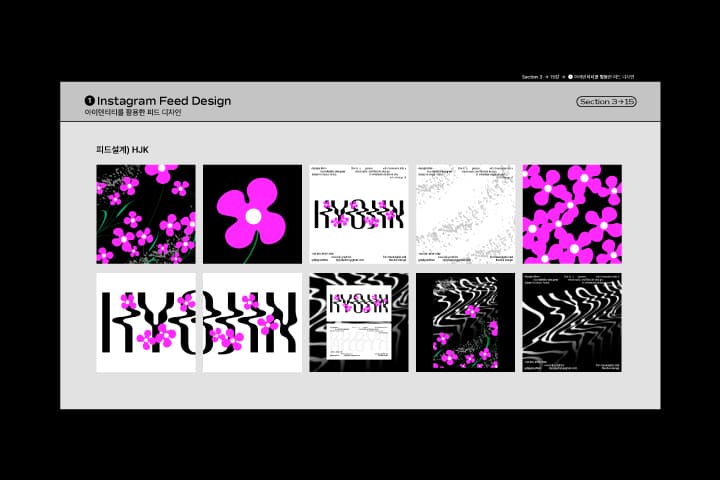720x480 pixels.
Task: Open the bottom-row wide logo right-half thumbnail
Action: (253, 322)
